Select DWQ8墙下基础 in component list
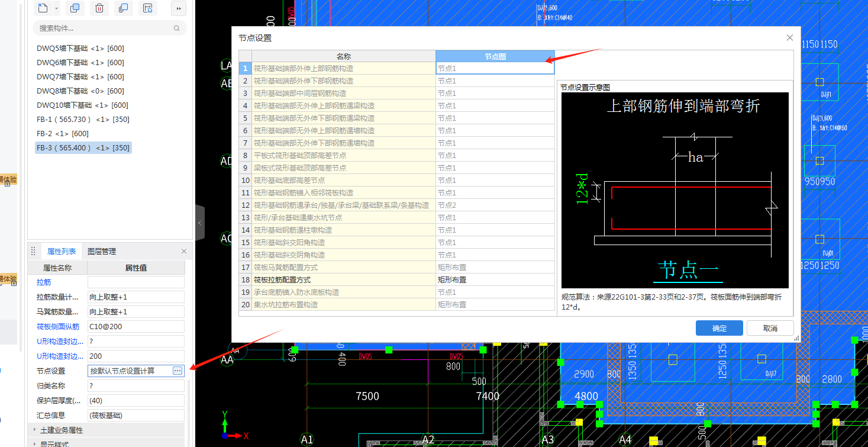The height and width of the screenshot is (447, 868). 80,91
